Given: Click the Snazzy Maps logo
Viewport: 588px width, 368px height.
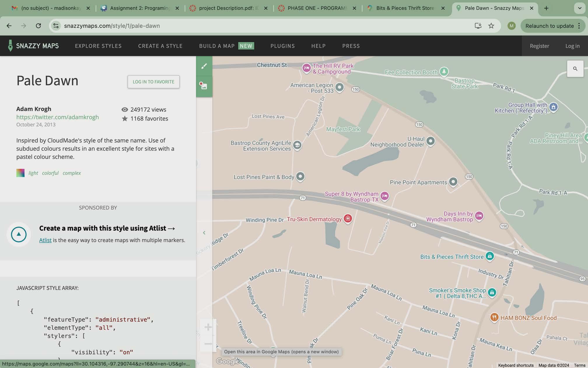Looking at the screenshot, I should tap(33, 46).
